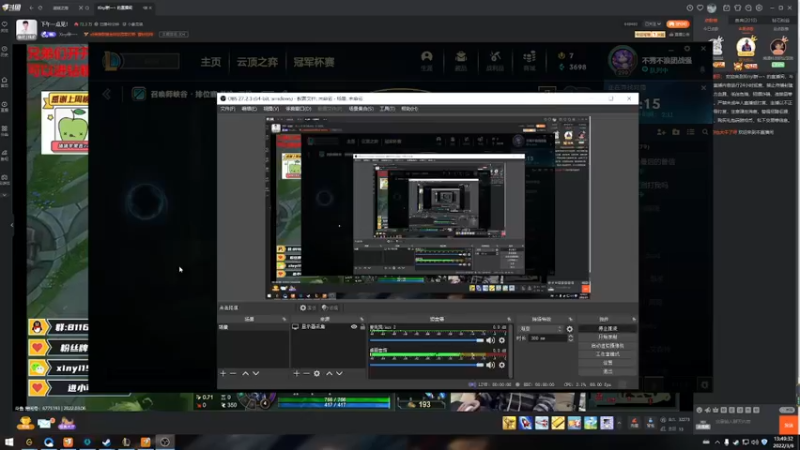Open mail envelope icon below stream
The image size is (800, 450).
[x=45, y=423]
